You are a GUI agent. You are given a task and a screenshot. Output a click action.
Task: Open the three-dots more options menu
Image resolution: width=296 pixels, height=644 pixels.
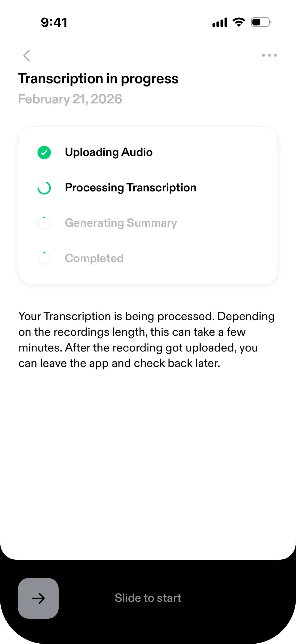269,55
